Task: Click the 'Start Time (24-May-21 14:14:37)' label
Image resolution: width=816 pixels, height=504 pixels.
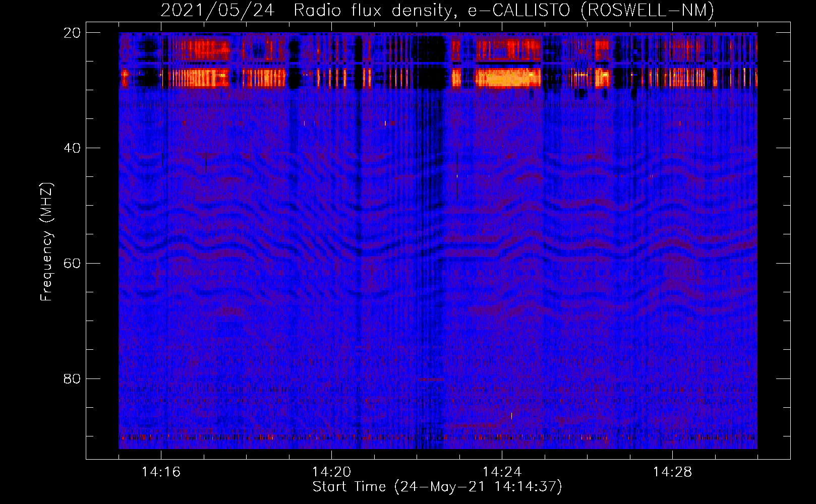Action: [x=437, y=487]
